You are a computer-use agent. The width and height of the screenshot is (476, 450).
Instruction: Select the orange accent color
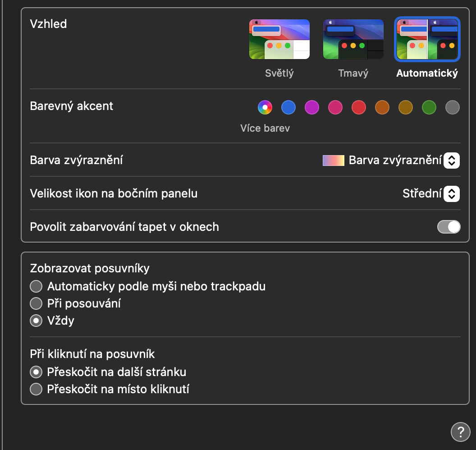(382, 107)
